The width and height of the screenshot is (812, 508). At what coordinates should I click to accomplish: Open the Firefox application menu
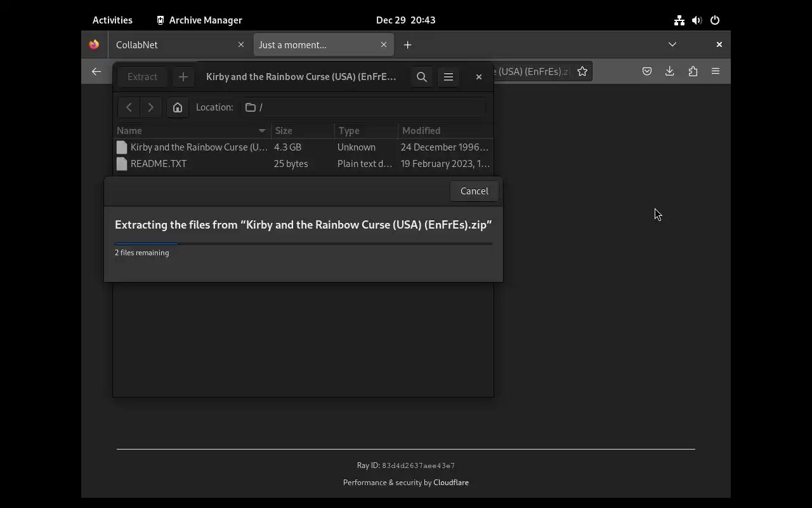716,72
